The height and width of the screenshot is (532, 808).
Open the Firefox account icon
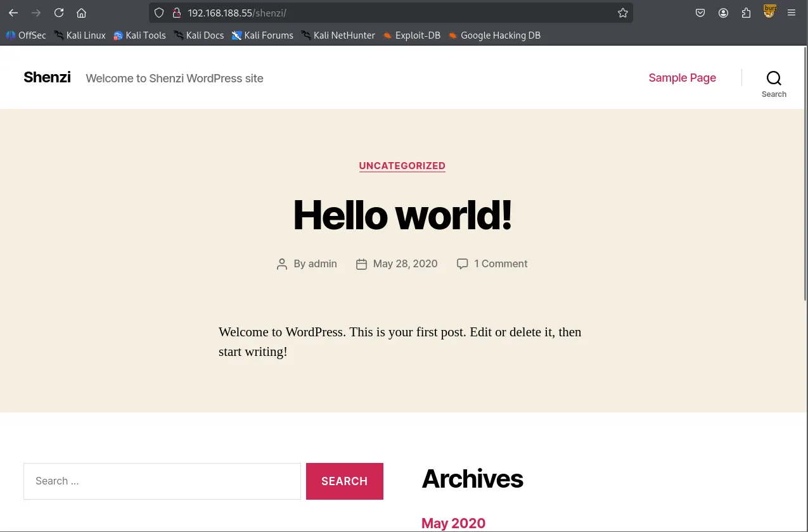click(723, 13)
